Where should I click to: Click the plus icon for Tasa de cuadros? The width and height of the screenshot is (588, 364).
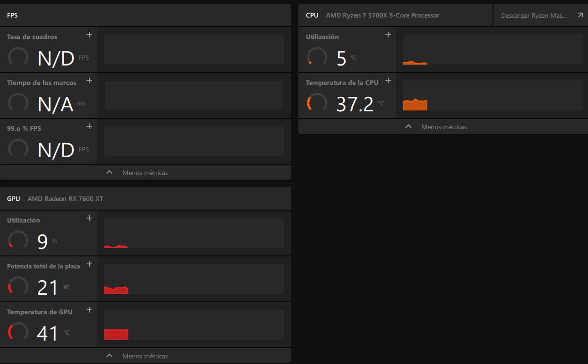[x=89, y=35]
